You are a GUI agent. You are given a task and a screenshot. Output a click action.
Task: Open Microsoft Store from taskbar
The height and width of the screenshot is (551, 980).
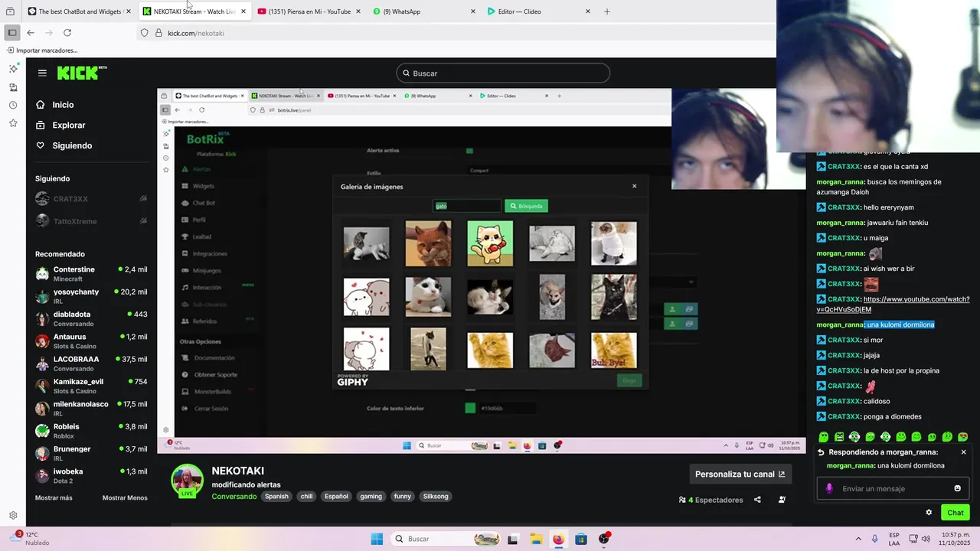click(581, 539)
